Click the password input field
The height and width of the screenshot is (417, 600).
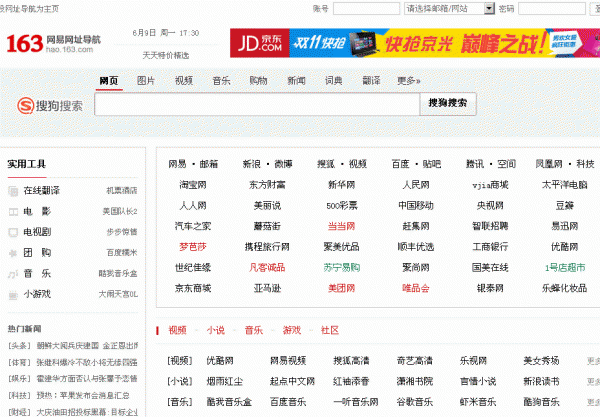(x=552, y=8)
